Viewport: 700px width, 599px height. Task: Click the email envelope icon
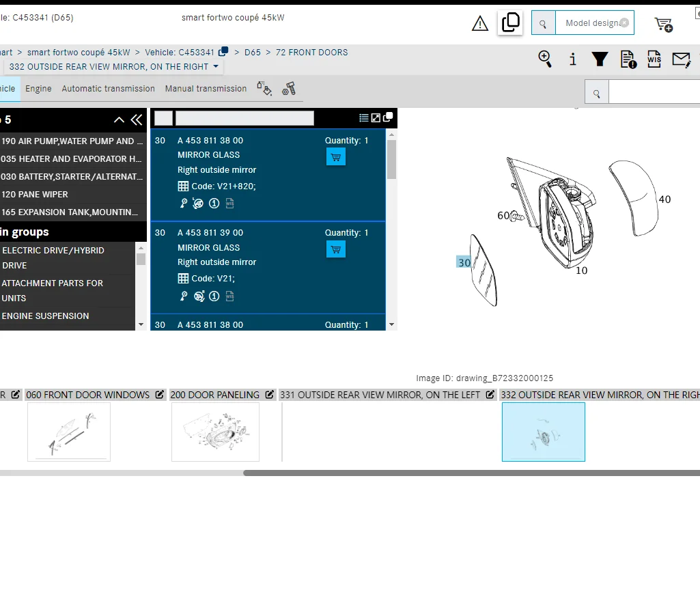682,59
